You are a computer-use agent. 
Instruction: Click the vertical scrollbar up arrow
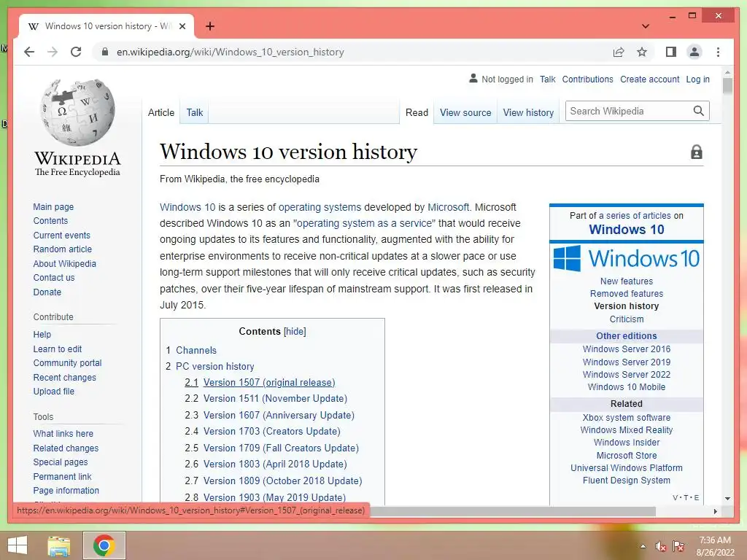727,73
